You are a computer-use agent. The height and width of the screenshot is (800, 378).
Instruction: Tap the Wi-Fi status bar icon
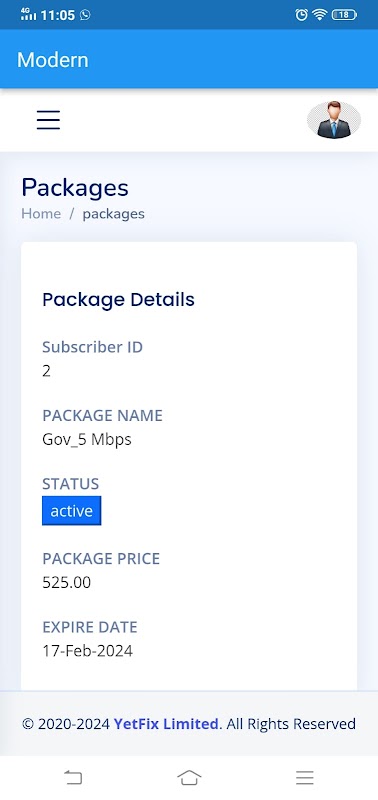(320, 15)
